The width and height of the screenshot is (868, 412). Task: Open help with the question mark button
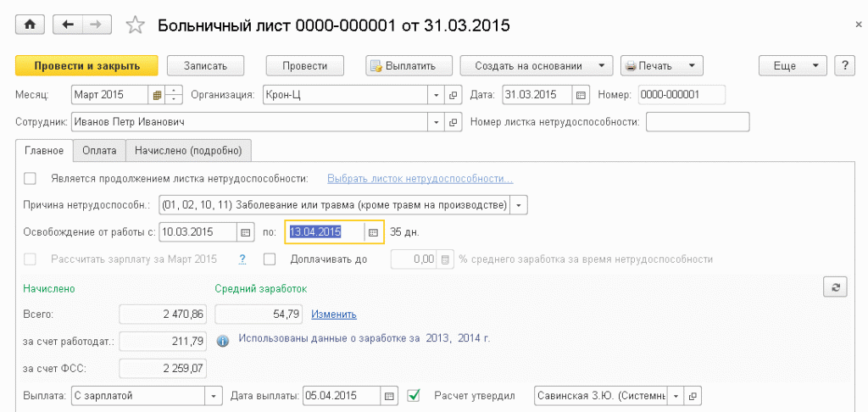pos(845,65)
